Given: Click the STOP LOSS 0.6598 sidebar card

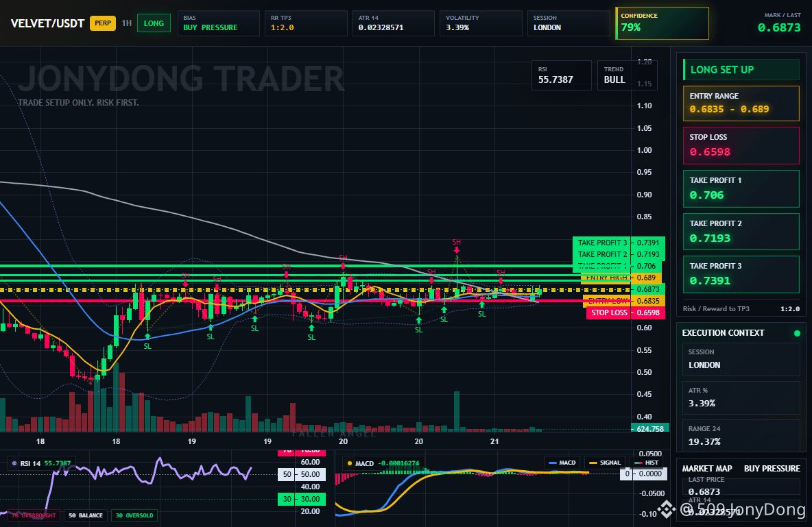Looking at the screenshot, I should pos(741,145).
